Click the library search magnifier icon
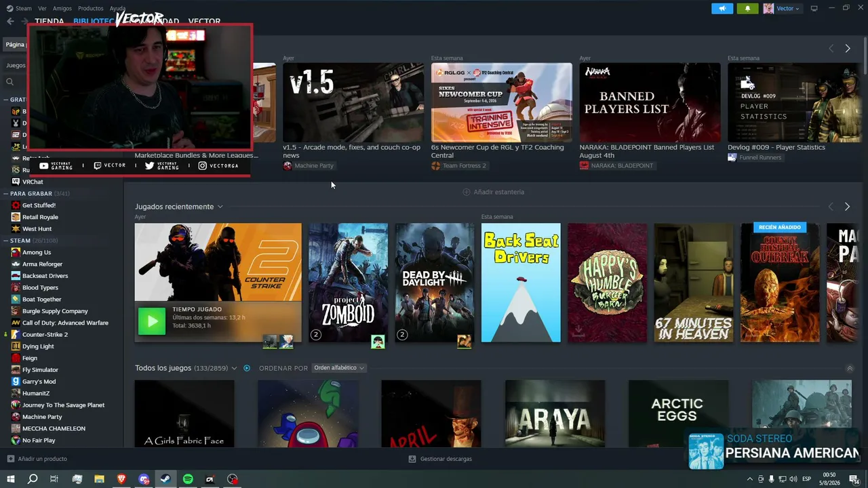 (x=9, y=82)
